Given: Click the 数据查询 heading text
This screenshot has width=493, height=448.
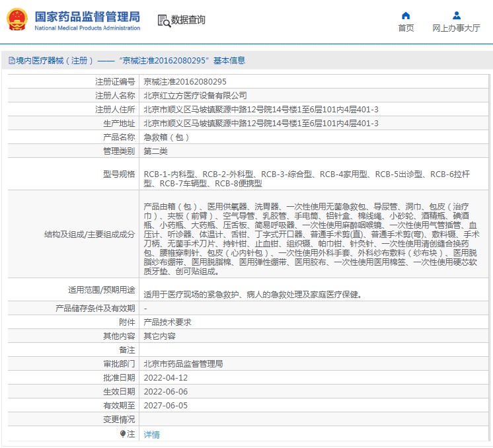Looking at the screenshot, I should point(188,20).
